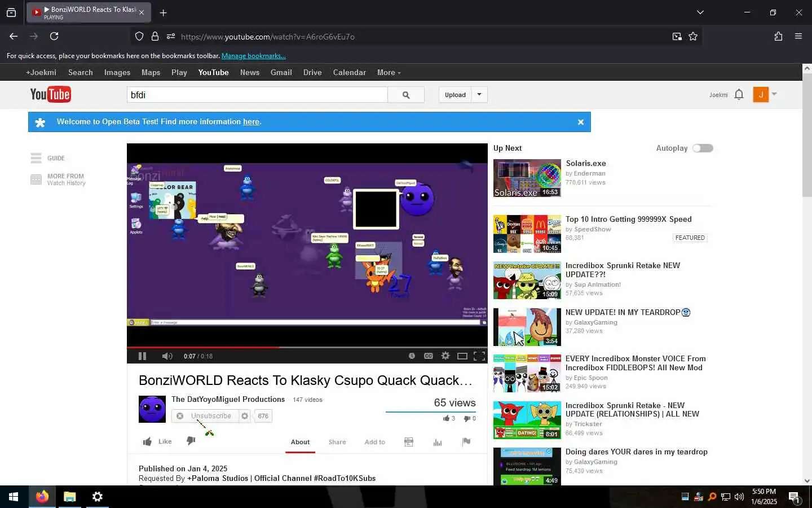Click the address bar URL field
The image size is (812, 508).
tap(417, 37)
